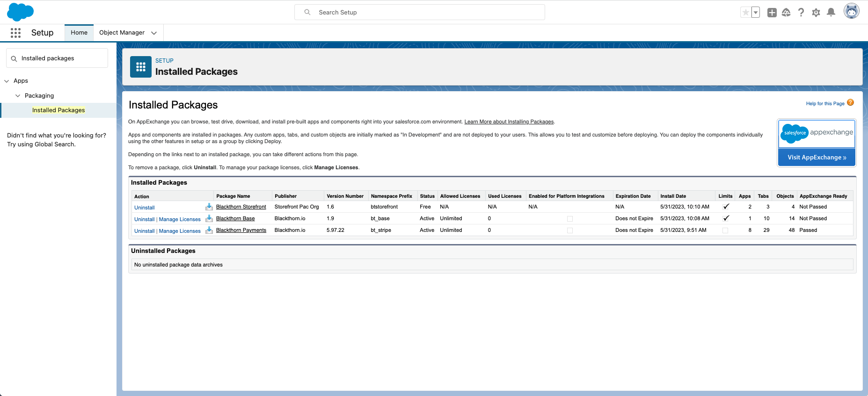Click the orange help icon beside Help for this Page

[850, 103]
